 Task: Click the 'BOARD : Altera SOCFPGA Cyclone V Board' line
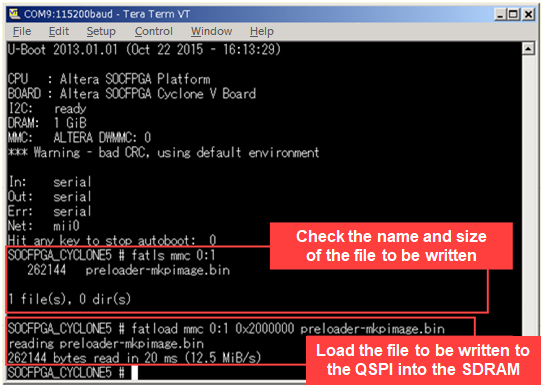[132, 94]
